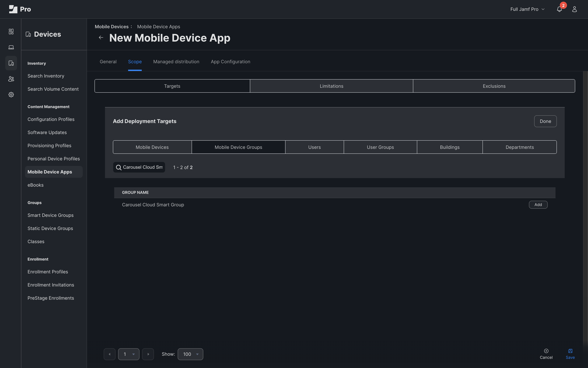
Task: Open the App Configuration tab
Action: click(231, 62)
